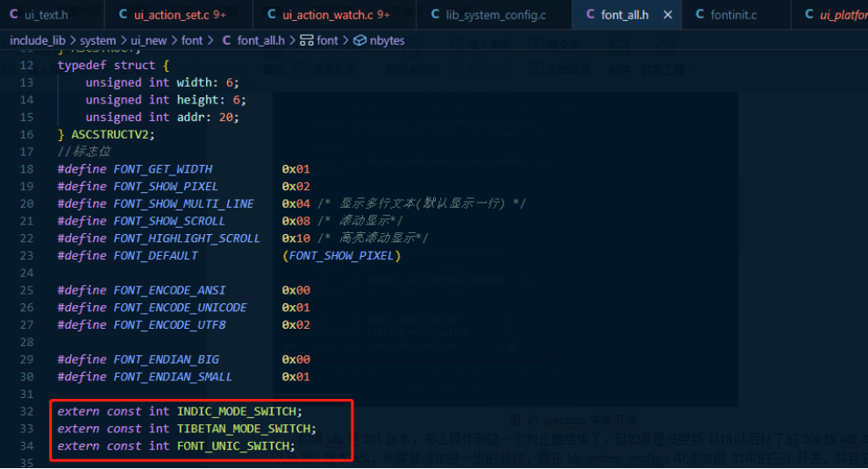868x469 pixels.
Task: Click the nbytes symbol breadcrumb
Action: tap(387, 40)
